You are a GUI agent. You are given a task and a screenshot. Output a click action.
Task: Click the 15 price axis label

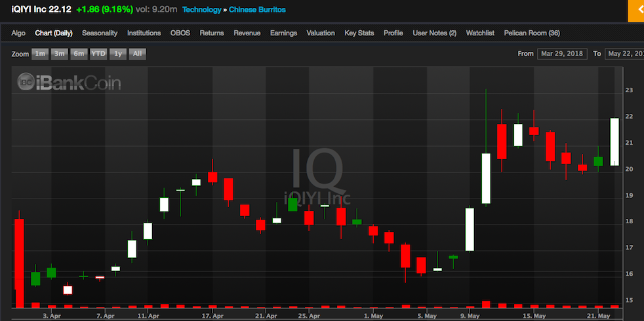coord(629,300)
